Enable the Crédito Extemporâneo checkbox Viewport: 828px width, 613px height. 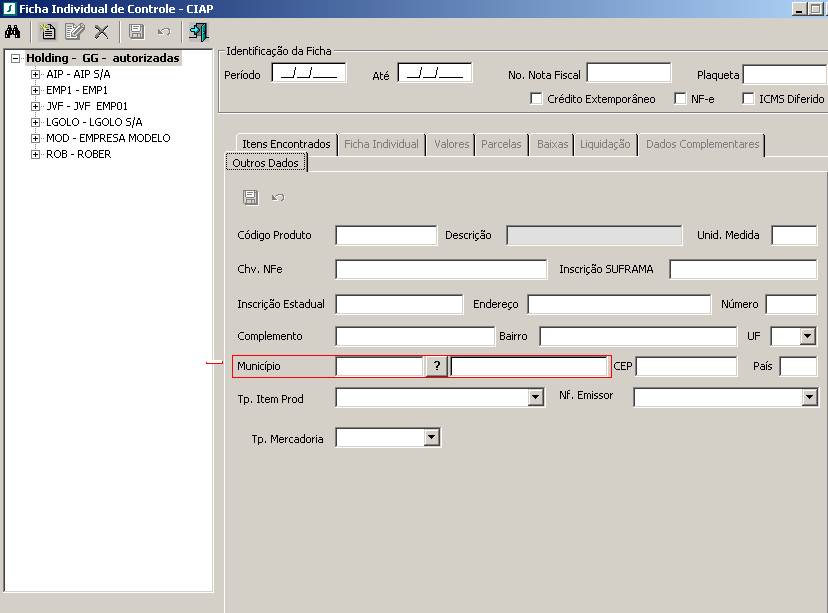pyautogui.click(x=537, y=99)
